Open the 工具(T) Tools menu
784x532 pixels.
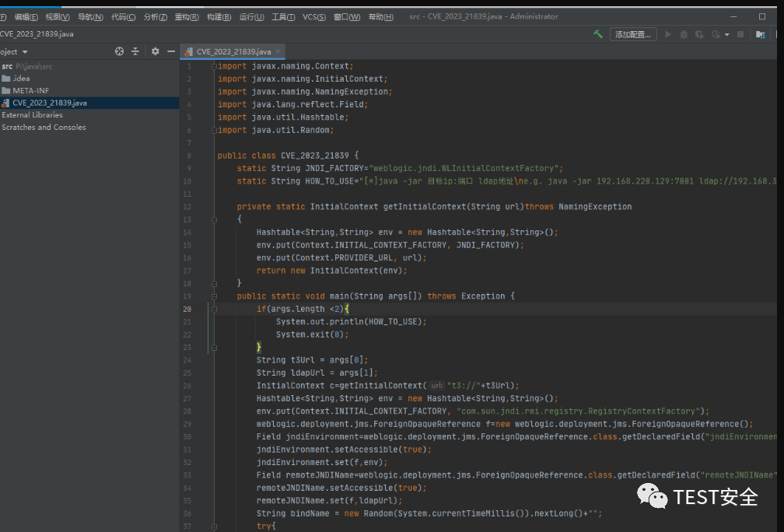point(283,17)
